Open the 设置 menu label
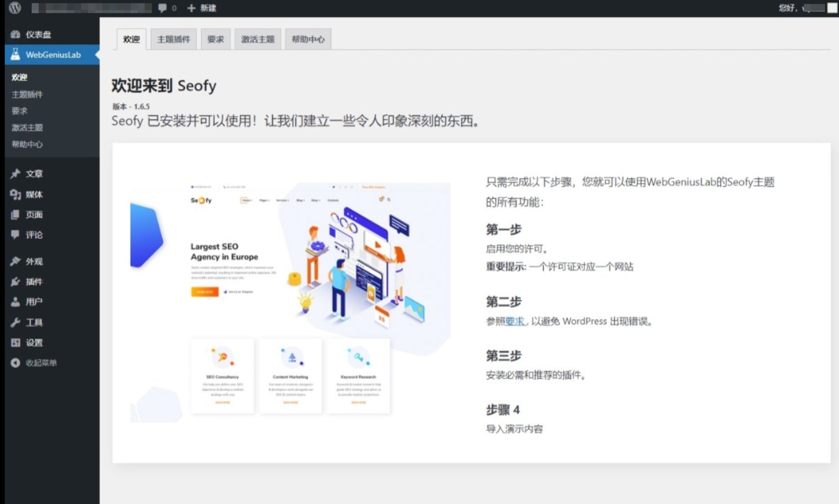The image size is (839, 504). coord(34,343)
